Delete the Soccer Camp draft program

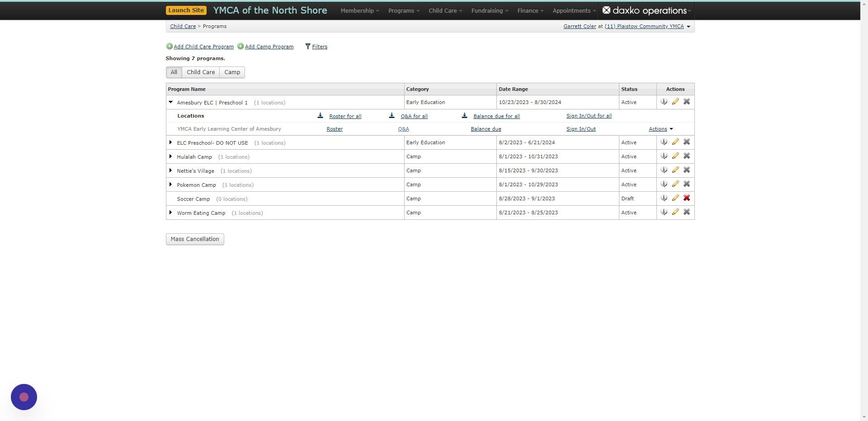(687, 198)
